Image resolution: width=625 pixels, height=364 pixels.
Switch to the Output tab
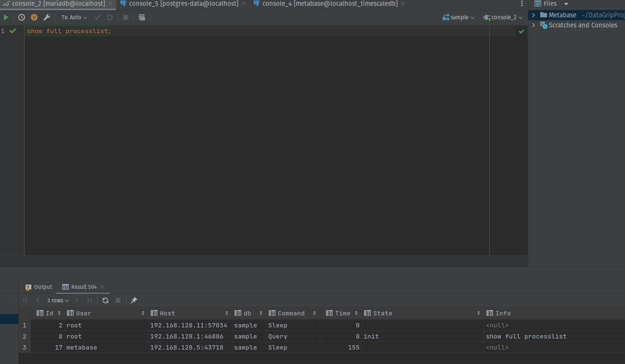42,287
